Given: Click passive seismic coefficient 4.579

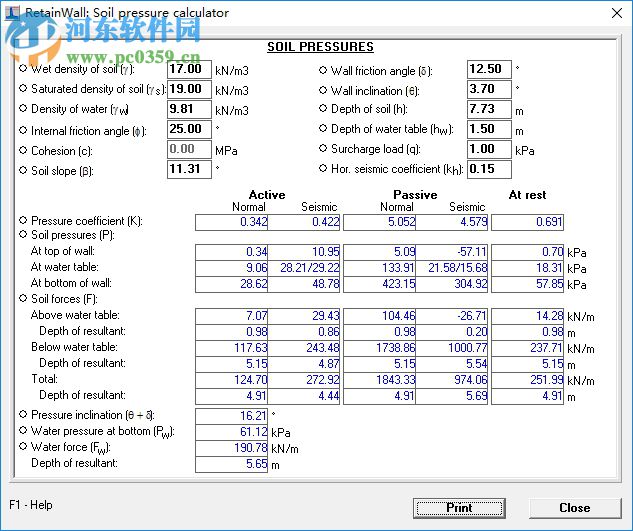Looking at the screenshot, I should (x=452, y=222).
